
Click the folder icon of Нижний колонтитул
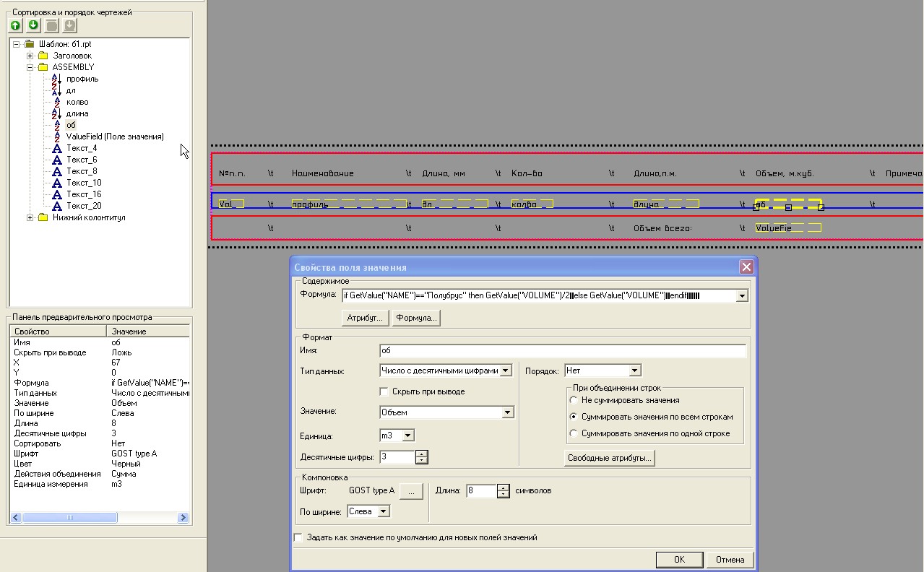(43, 217)
